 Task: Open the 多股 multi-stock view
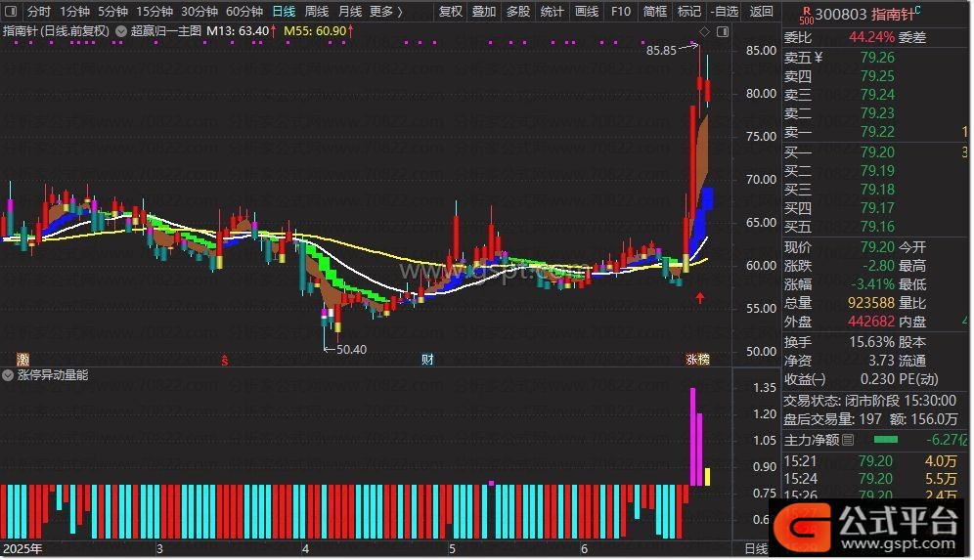click(518, 11)
